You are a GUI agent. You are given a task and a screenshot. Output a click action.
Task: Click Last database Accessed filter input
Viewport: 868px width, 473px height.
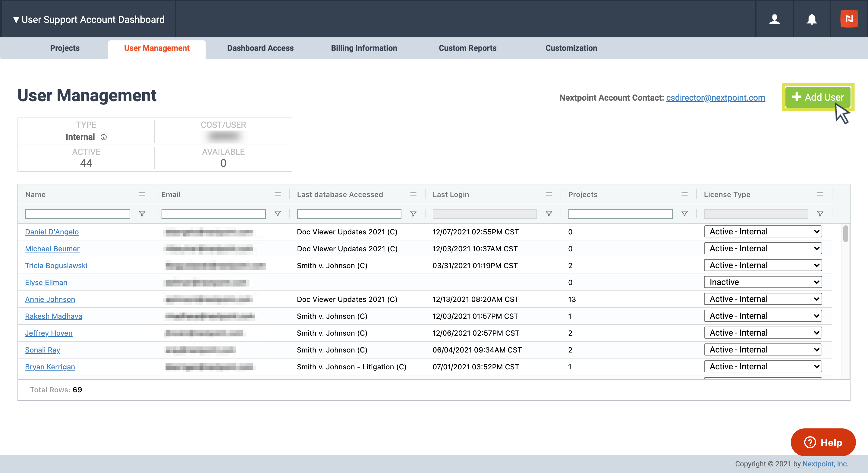(349, 214)
